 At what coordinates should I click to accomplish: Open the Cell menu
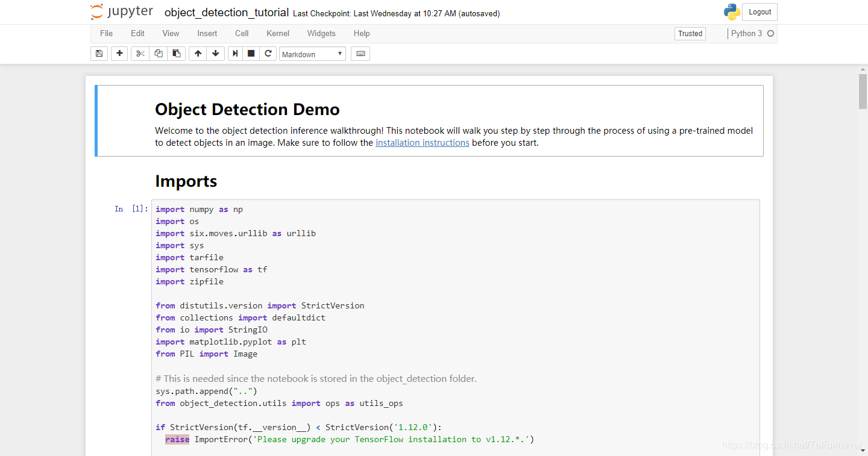pos(242,34)
